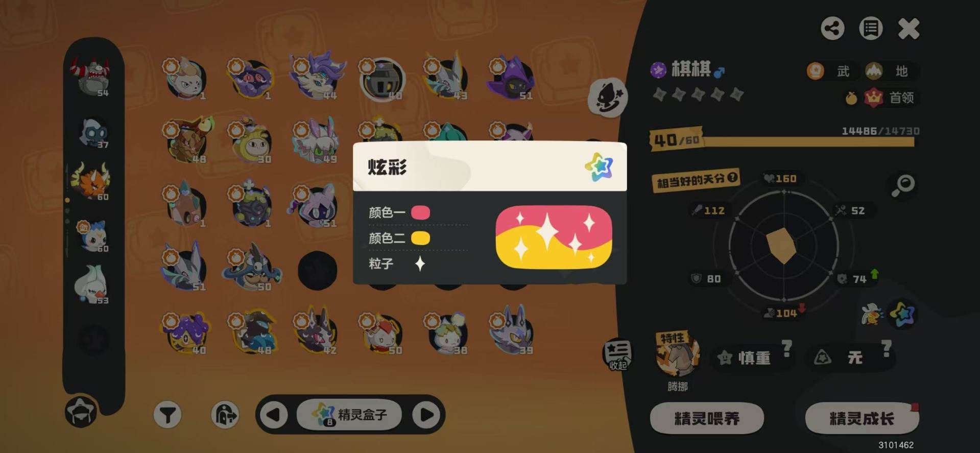Open the 精灵喂养 button
This screenshot has width=980, height=453.
tap(707, 418)
